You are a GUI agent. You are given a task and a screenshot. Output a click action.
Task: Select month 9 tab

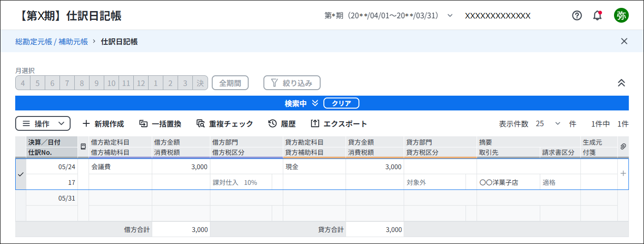click(97, 83)
